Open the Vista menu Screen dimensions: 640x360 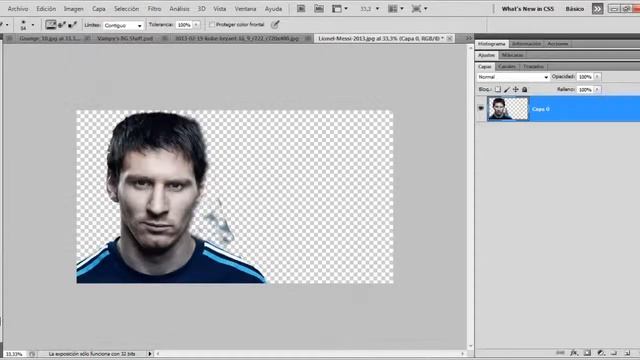click(x=220, y=9)
